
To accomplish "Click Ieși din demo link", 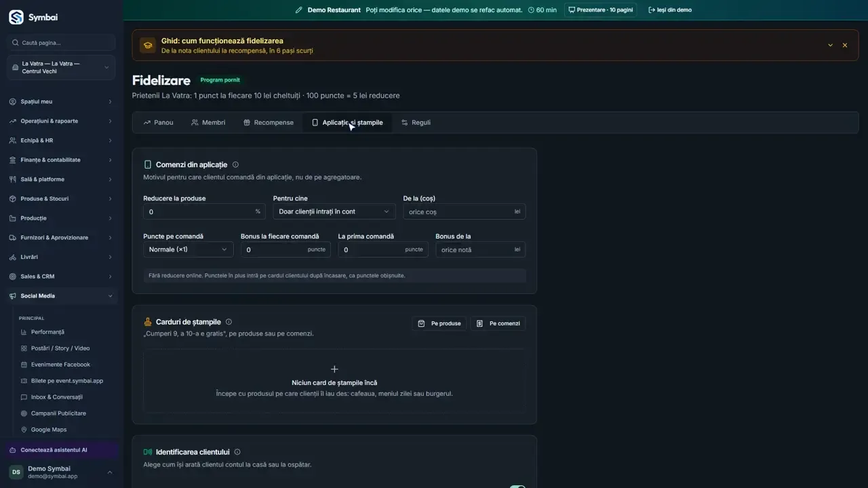I will pos(670,10).
